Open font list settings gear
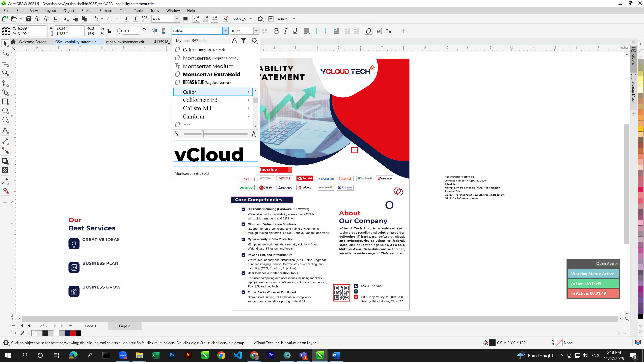 coord(254,40)
